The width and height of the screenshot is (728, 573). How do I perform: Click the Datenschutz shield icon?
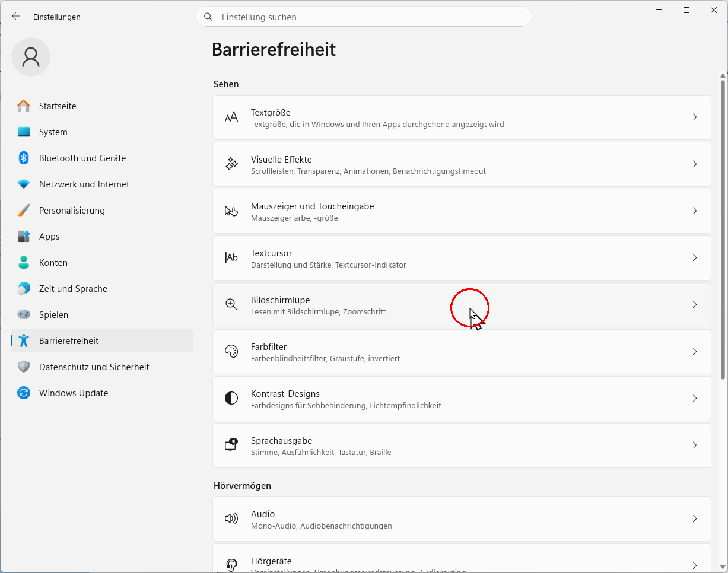(x=24, y=367)
